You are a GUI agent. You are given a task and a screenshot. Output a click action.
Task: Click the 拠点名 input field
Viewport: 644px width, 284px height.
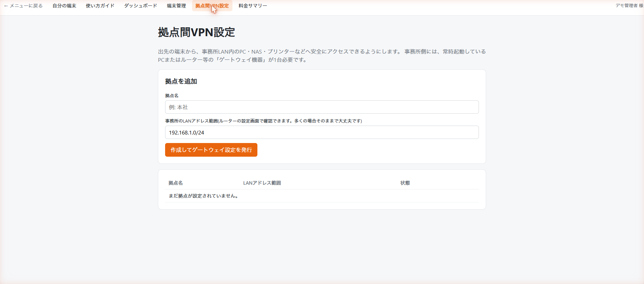pyautogui.click(x=322, y=107)
